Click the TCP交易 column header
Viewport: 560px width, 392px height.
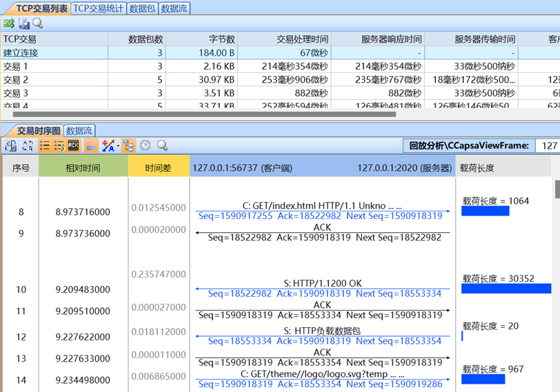54,39
